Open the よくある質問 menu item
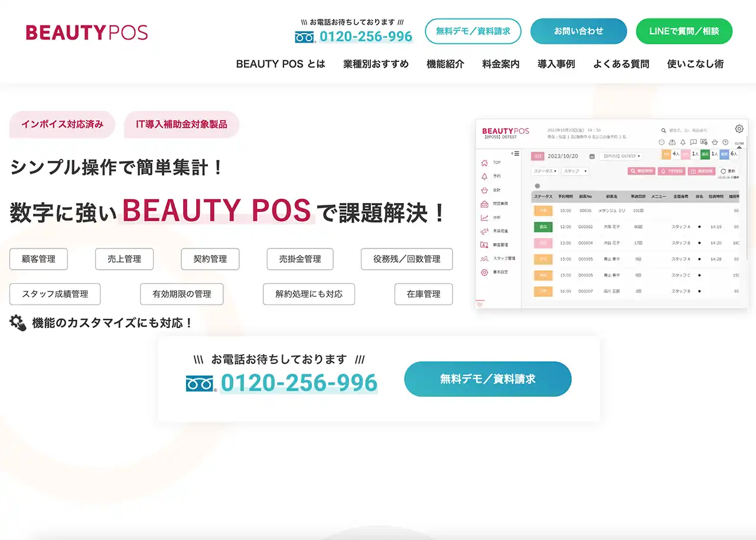The image size is (756, 540). 620,64
